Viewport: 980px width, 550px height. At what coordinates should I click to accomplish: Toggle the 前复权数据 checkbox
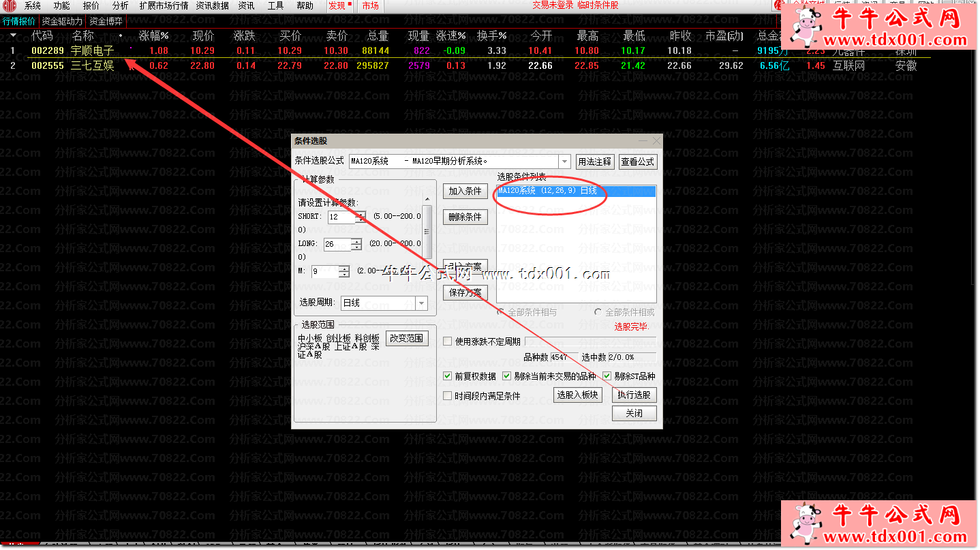coord(448,376)
